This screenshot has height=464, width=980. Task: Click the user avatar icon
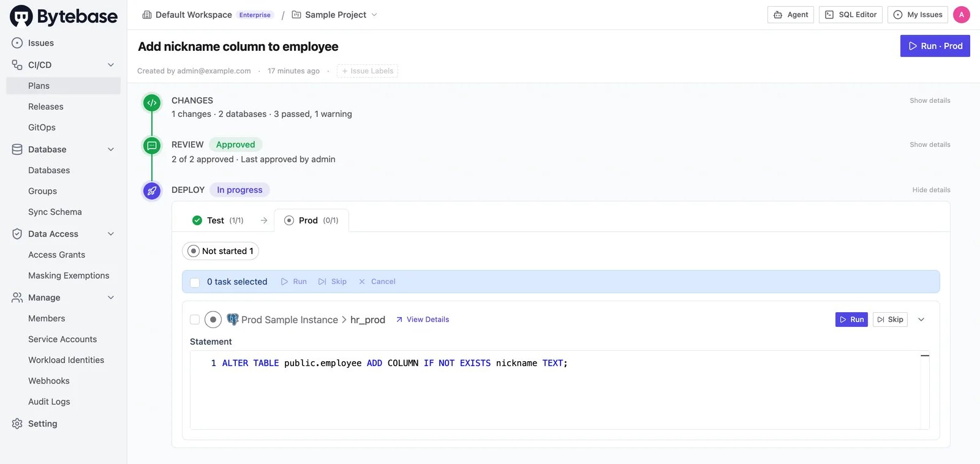962,15
